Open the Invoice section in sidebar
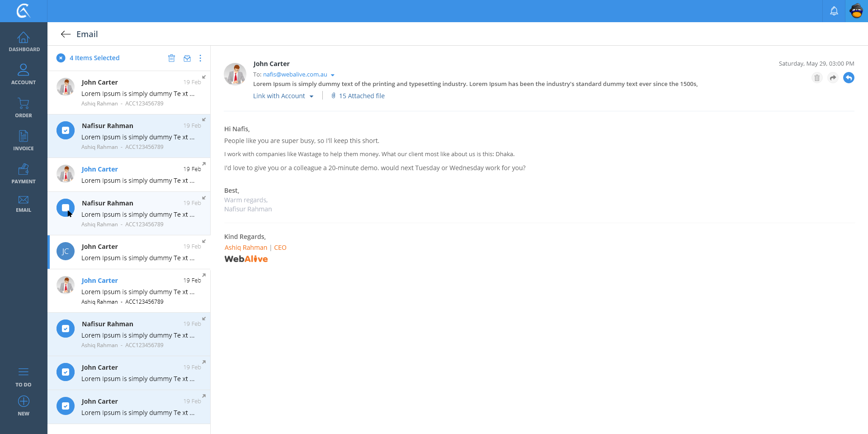 [24, 140]
